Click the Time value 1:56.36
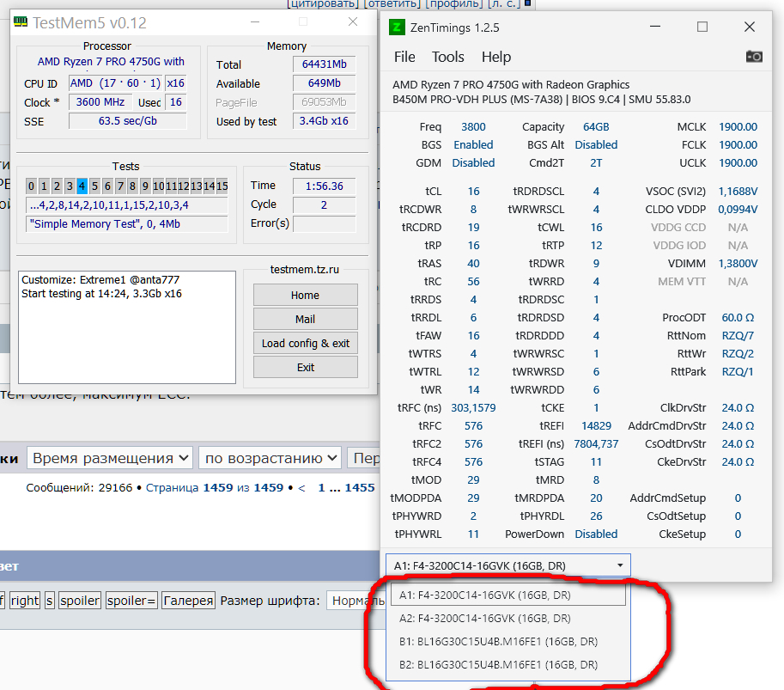 coord(324,186)
